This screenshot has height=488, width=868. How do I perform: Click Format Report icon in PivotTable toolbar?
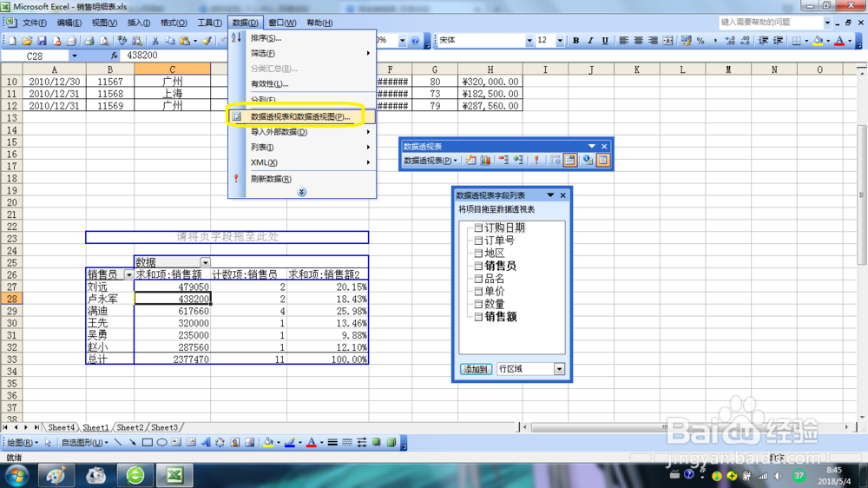[470, 160]
